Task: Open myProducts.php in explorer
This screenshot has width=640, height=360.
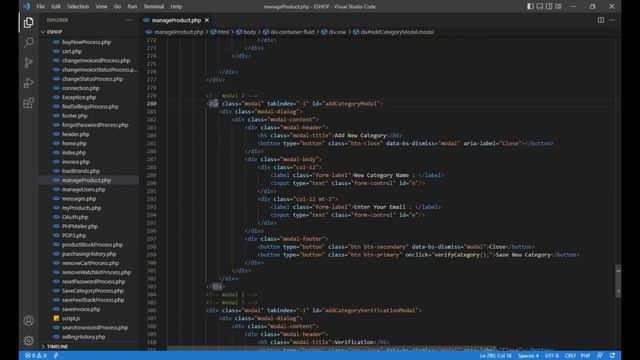Action: tap(81, 208)
